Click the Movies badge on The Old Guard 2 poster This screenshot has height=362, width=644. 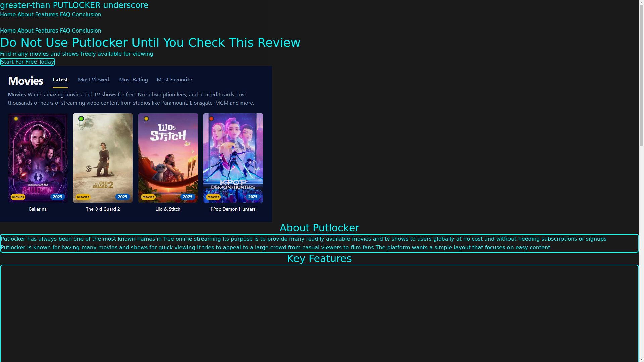click(83, 197)
